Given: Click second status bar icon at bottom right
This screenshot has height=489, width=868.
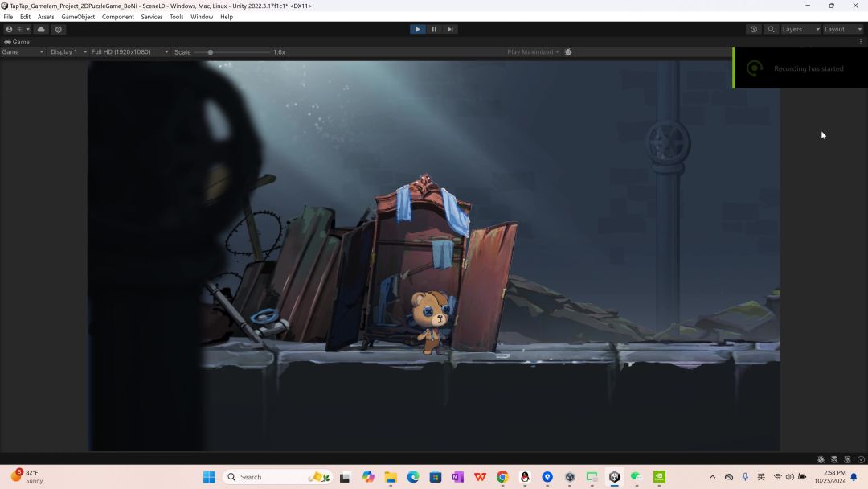Looking at the screenshot, I should click(x=834, y=460).
